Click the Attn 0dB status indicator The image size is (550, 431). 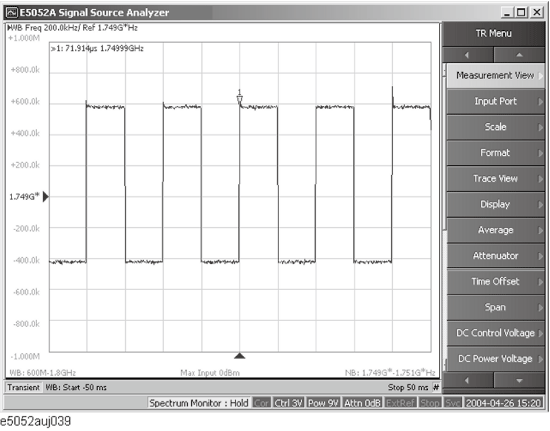pyautogui.click(x=362, y=403)
